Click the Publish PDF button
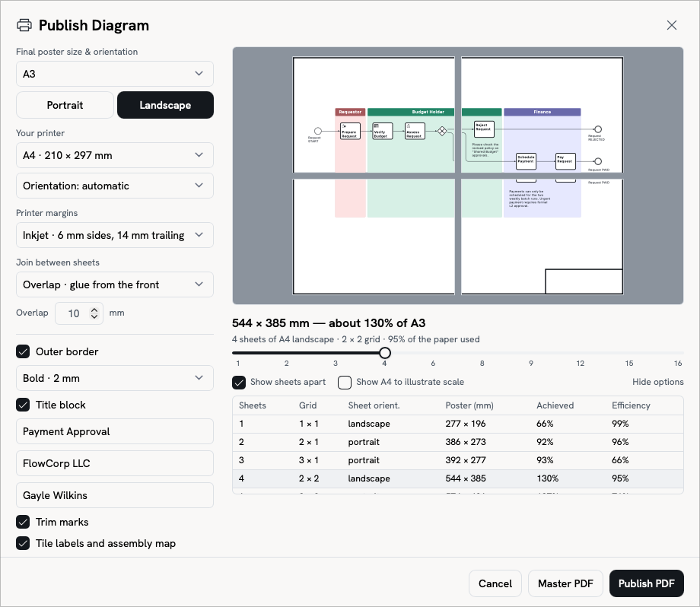700x607 pixels. tap(647, 583)
